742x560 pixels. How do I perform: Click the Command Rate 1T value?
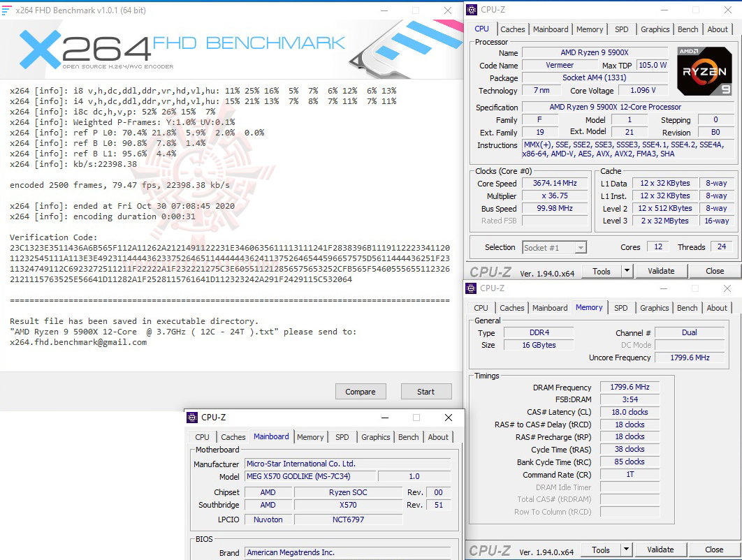point(630,474)
